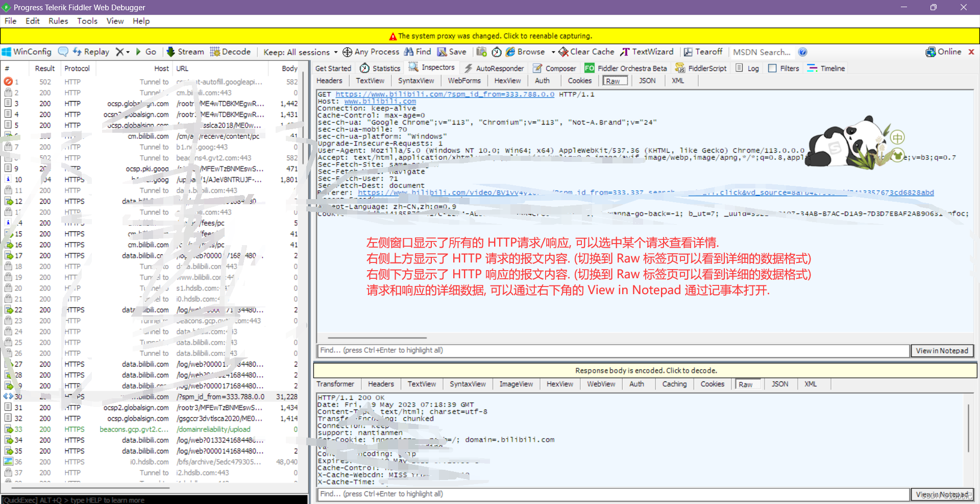Image resolution: width=980 pixels, height=504 pixels.
Task: Toggle the Filters checkbox tab
Action: [784, 68]
